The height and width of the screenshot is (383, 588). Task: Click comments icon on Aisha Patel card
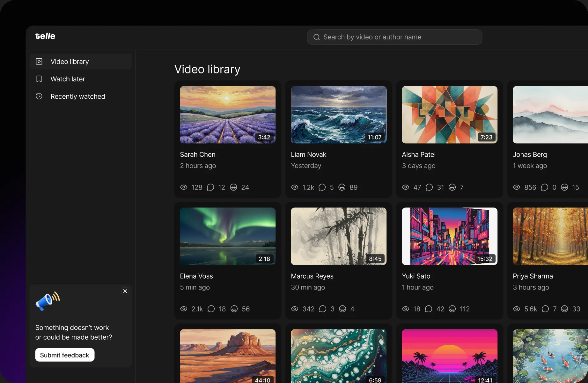click(429, 187)
